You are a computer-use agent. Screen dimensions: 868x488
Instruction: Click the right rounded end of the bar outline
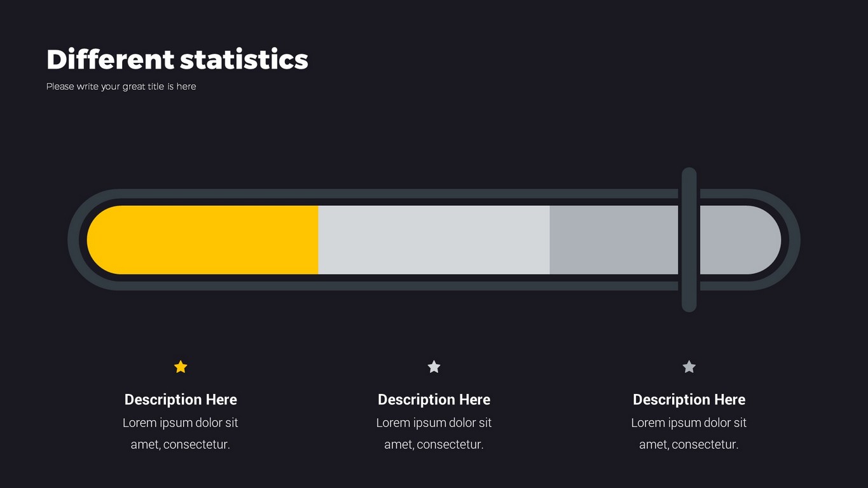[794, 240]
